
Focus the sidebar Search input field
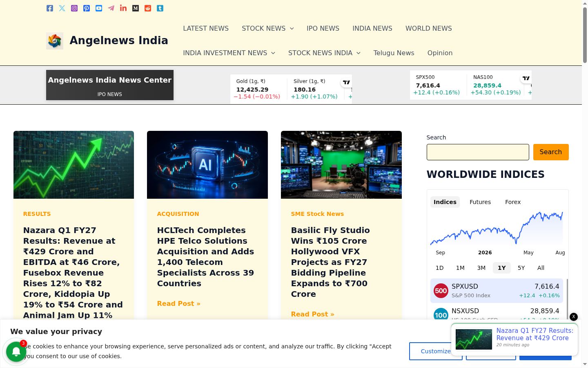click(x=478, y=152)
